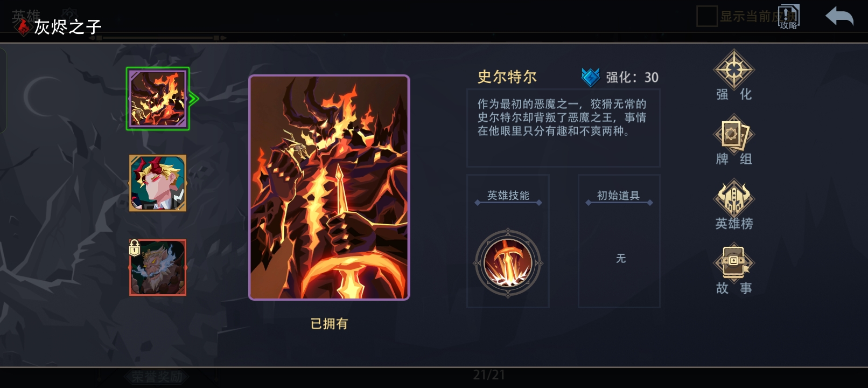Click the back arrow icon
The width and height of the screenshot is (868, 388).
[839, 16]
